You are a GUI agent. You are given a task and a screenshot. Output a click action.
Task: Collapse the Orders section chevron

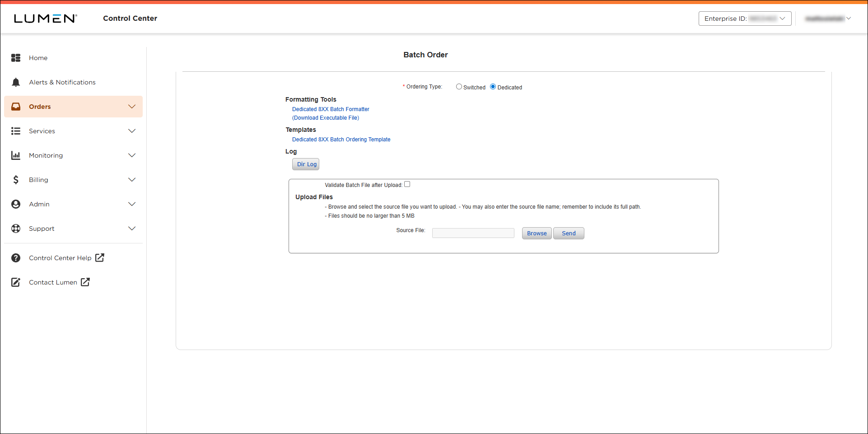132,106
